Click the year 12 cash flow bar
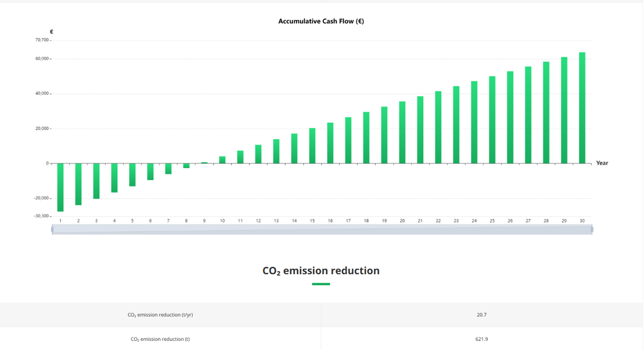 point(258,154)
